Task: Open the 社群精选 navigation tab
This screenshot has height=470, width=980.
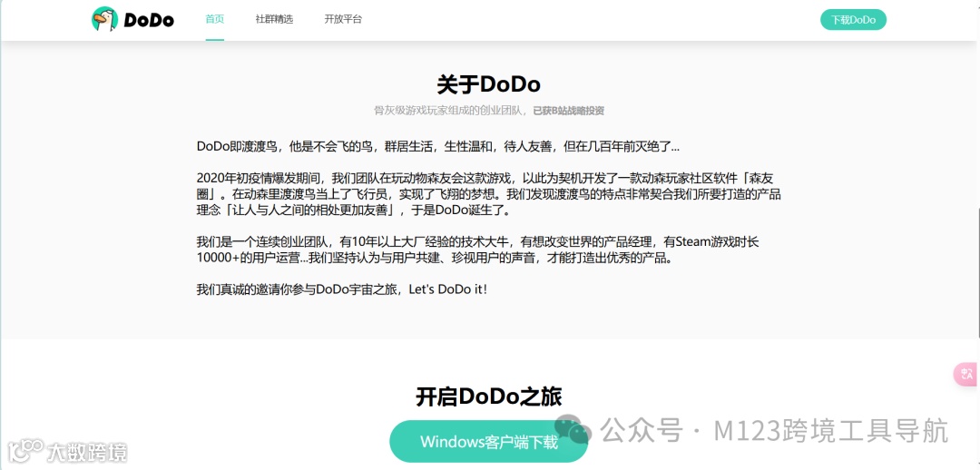Action: 274,19
